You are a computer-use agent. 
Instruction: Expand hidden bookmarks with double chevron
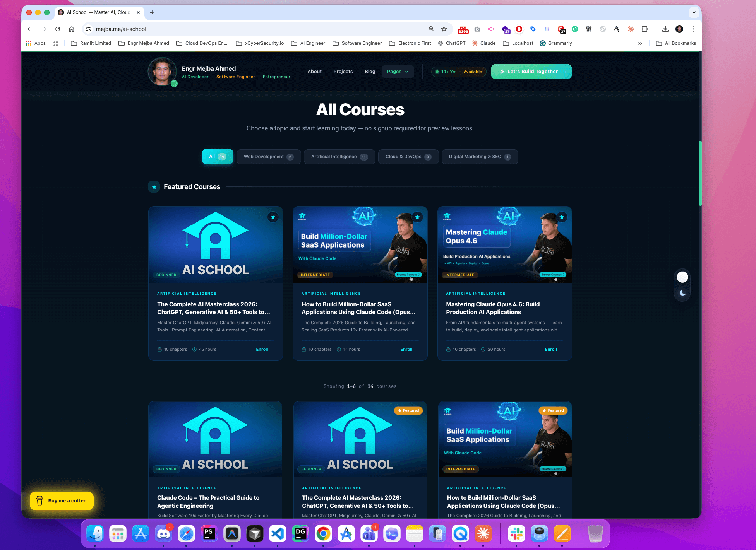pos(640,43)
